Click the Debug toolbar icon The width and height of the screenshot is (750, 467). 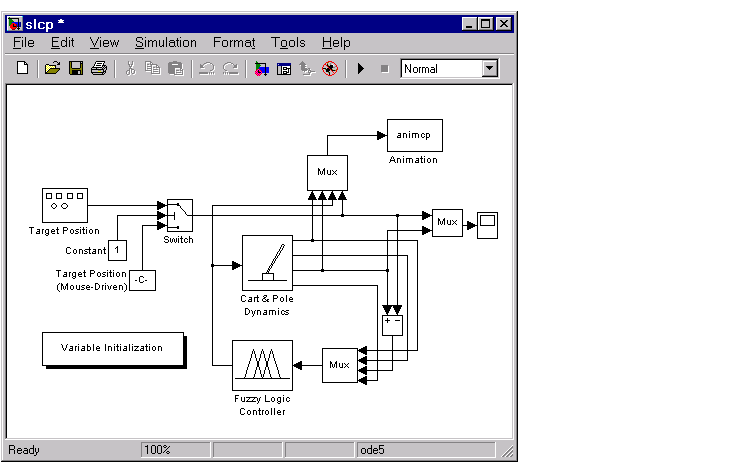330,69
